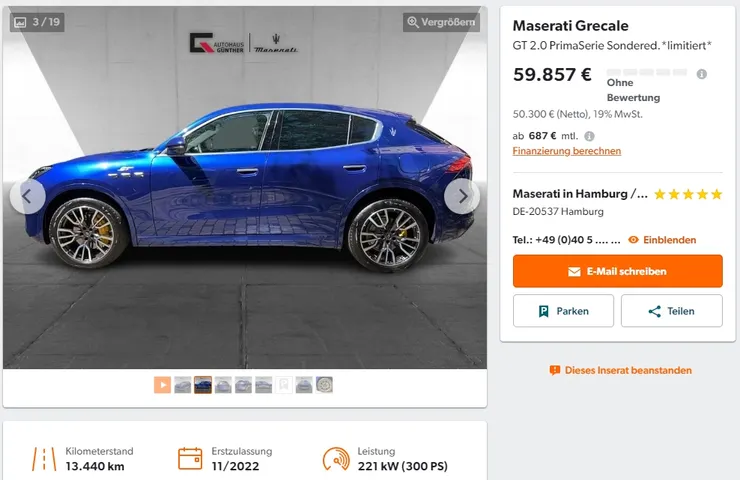Click the Kilometerstand road icon

(44, 459)
